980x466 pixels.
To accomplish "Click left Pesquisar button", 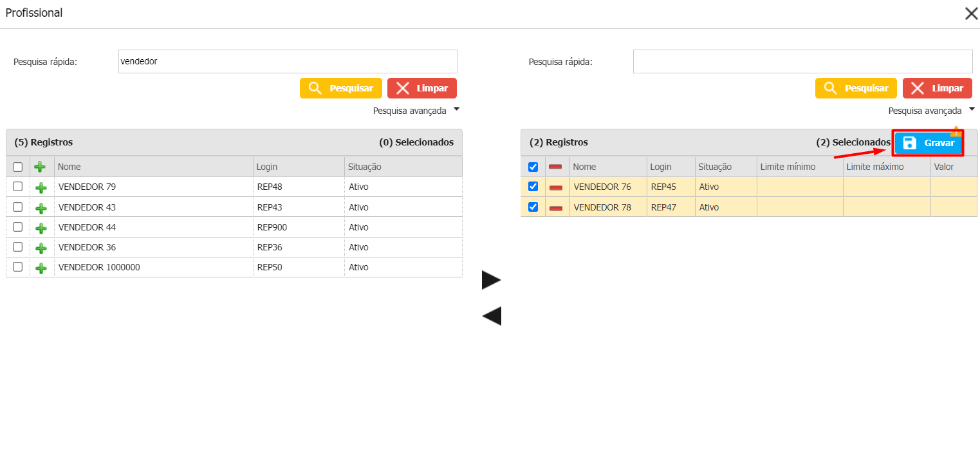I will pos(341,88).
